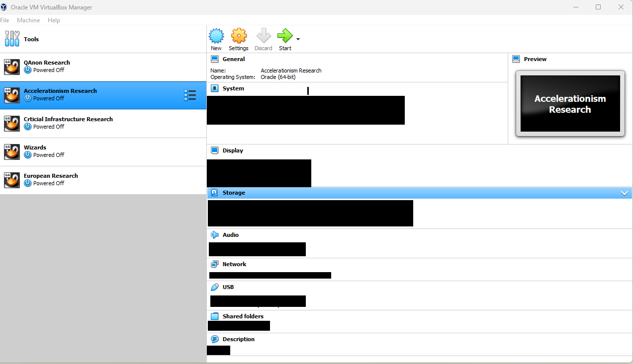Select the Tools entry icon
Screen dimensions: 633x364
(x=12, y=39)
